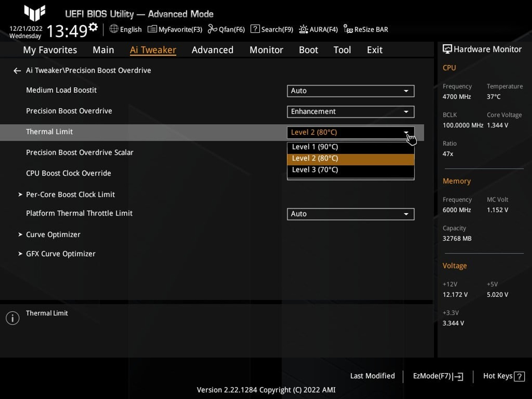Viewport: 532px width, 399px height.
Task: Open the Monitor tab
Action: (x=266, y=50)
